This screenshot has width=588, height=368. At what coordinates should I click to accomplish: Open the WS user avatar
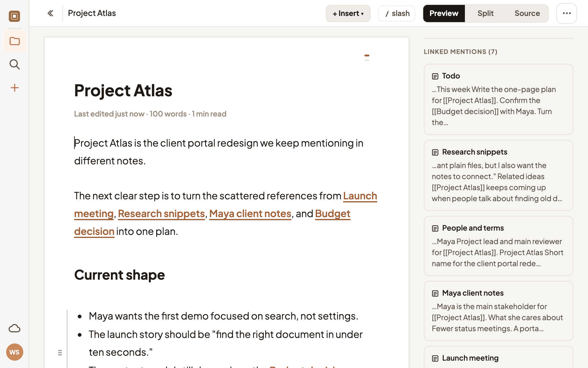[14, 352]
